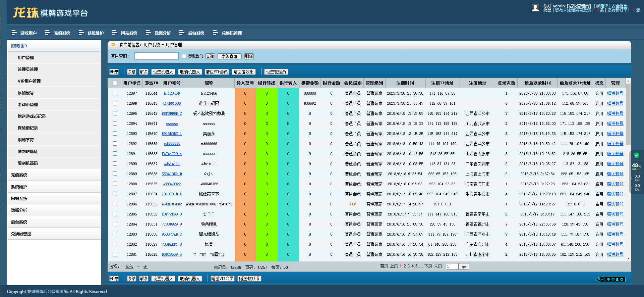Expand the 系统维护 sidebar section
The width and height of the screenshot is (644, 297).
(54, 187)
